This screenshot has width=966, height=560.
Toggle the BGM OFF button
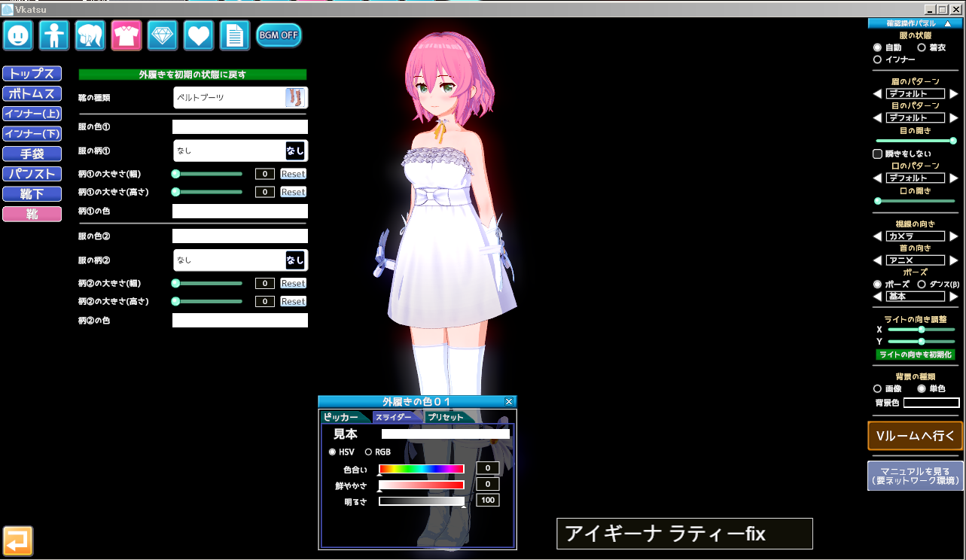279,35
